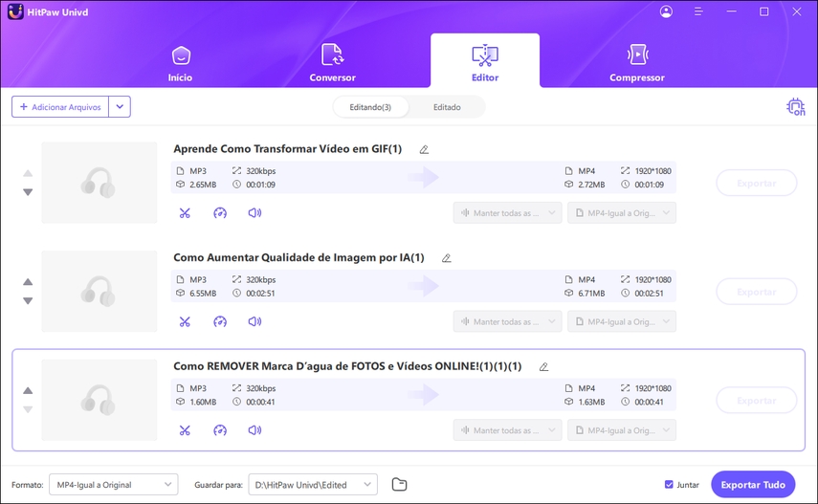The width and height of the screenshot is (818, 504).
Task: Open audio track dropdown for Como REMOVER file
Action: [508, 430]
